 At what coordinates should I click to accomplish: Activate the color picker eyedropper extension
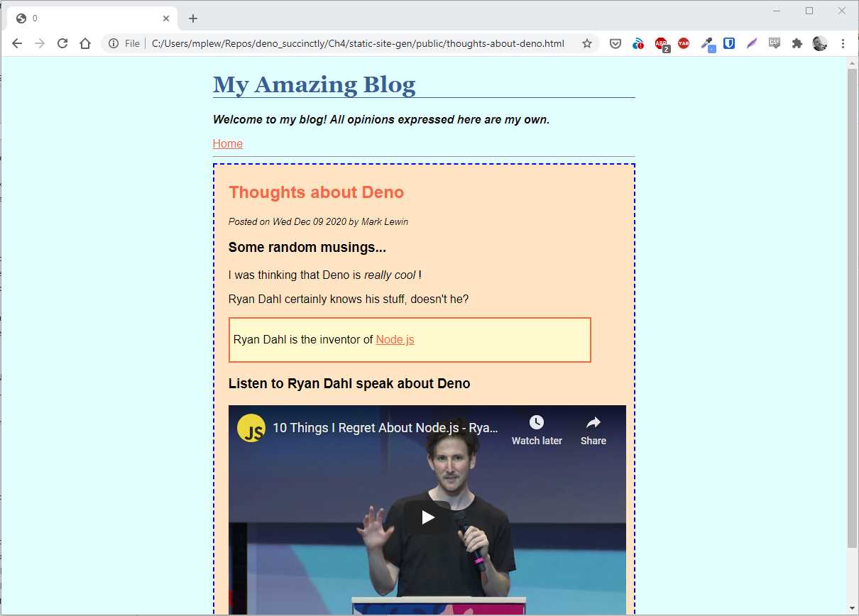point(708,44)
